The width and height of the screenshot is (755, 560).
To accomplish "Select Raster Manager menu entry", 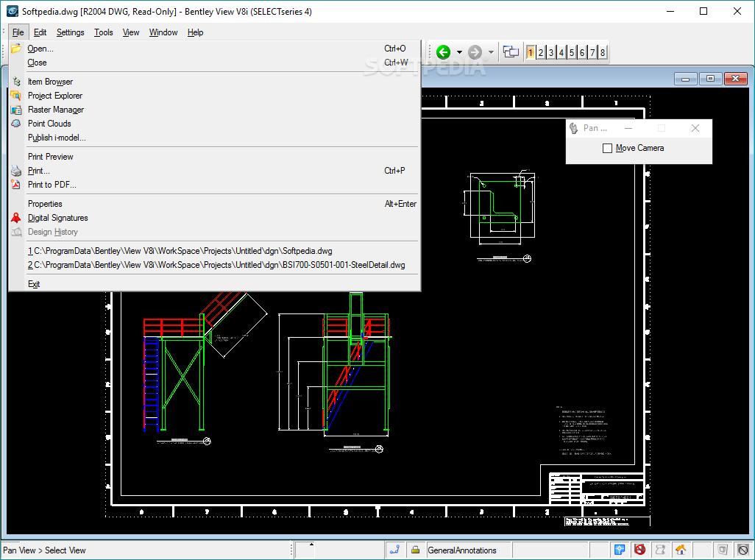I will (x=215, y=110).
